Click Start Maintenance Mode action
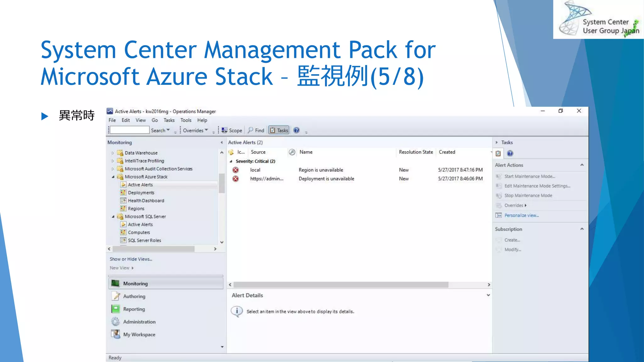This screenshot has width=644, height=362. [x=530, y=177]
